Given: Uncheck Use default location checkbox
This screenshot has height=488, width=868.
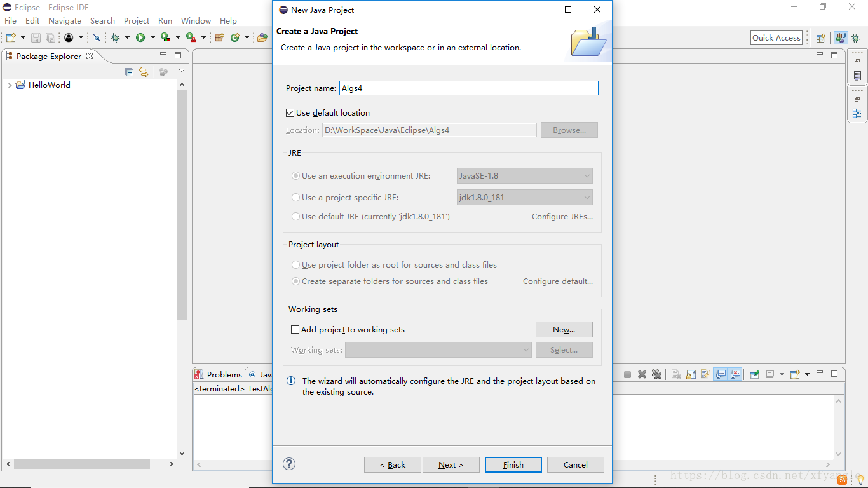Looking at the screenshot, I should pyautogui.click(x=290, y=112).
